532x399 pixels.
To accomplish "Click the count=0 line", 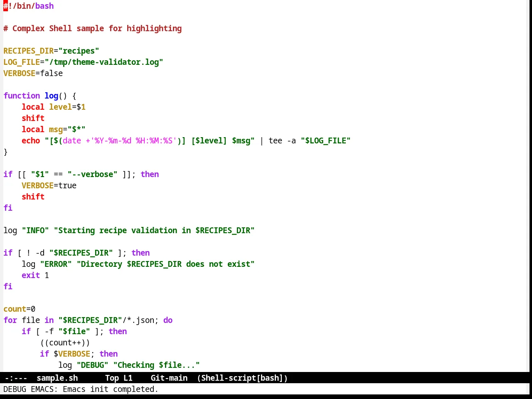I will pyautogui.click(x=19, y=309).
